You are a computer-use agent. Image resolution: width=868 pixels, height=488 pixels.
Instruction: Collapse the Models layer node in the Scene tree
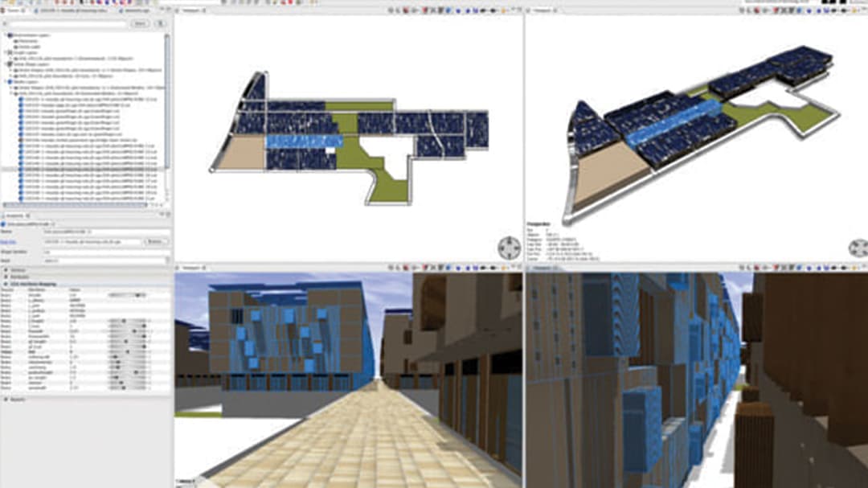[x=2, y=80]
